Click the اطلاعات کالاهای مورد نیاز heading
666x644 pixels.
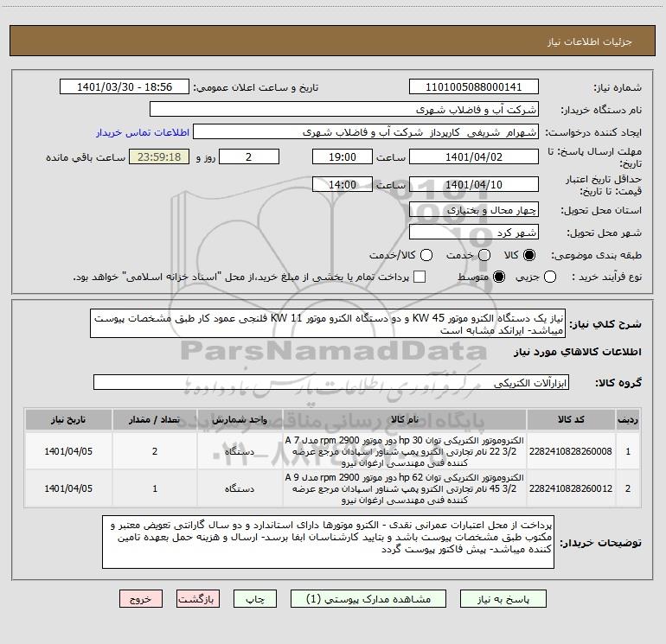click(577, 352)
